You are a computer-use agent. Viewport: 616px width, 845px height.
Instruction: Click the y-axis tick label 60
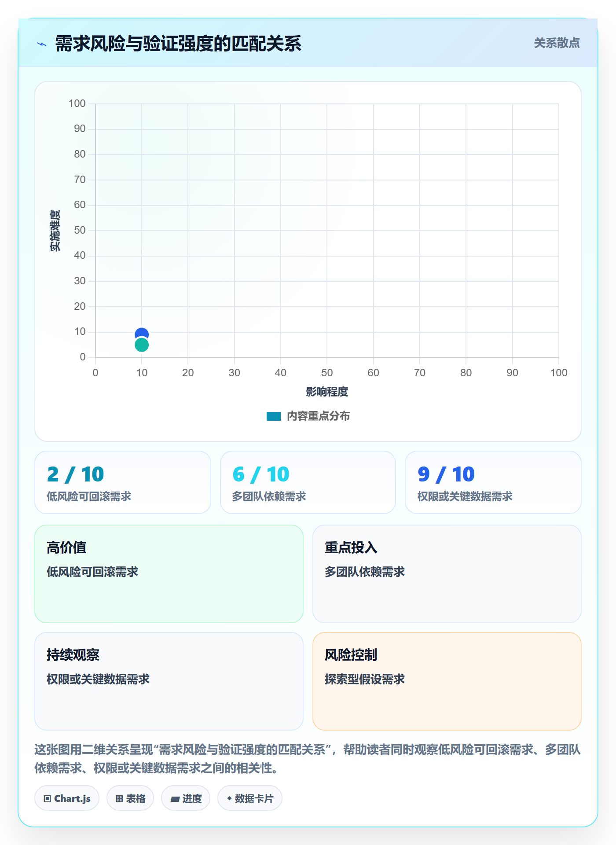pos(80,205)
